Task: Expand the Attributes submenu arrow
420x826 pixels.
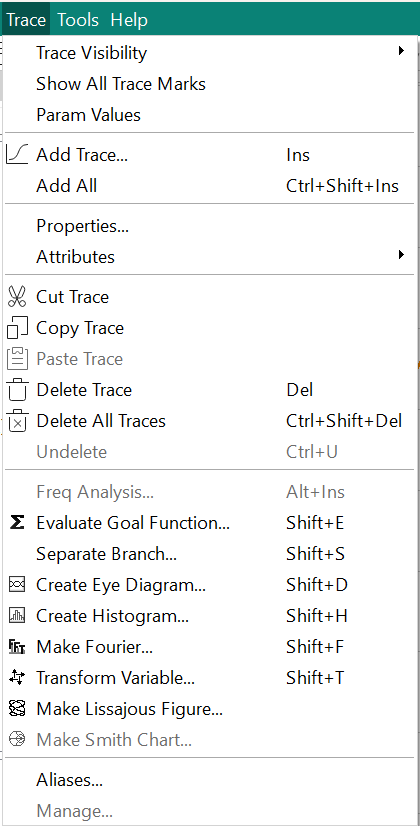Action: point(402,255)
